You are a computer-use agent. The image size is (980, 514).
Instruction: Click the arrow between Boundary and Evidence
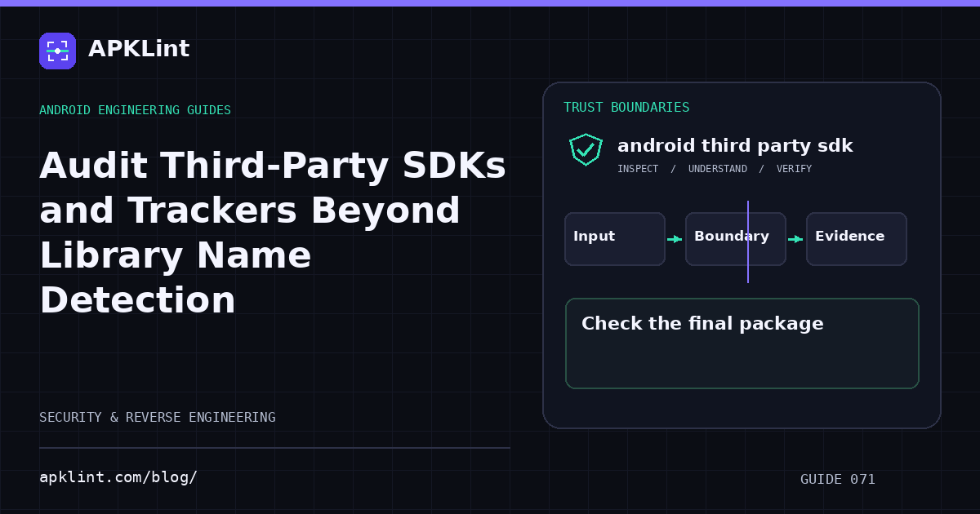click(795, 239)
